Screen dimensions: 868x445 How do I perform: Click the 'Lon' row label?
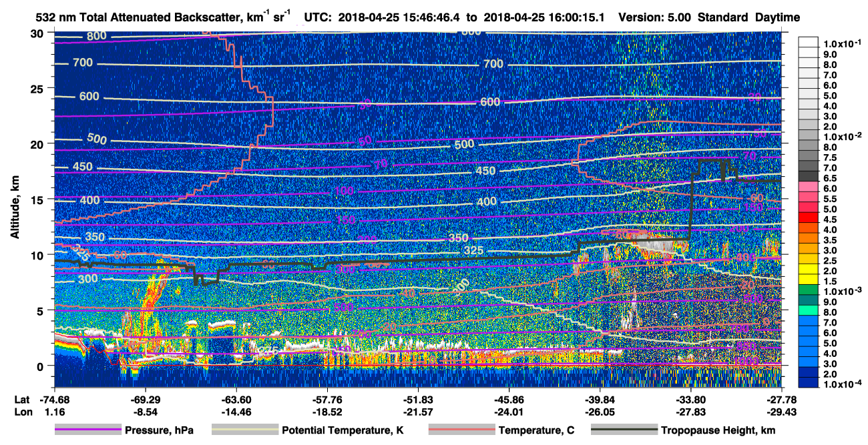pyautogui.click(x=22, y=412)
